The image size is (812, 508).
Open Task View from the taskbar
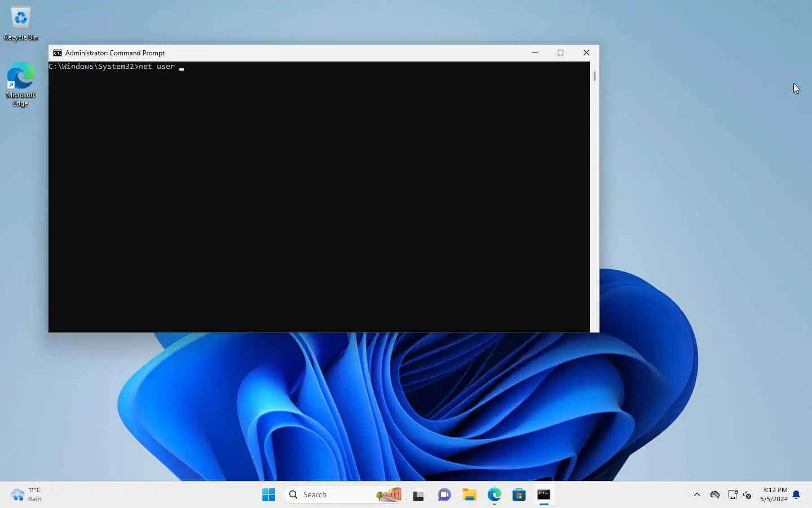pyautogui.click(x=418, y=495)
